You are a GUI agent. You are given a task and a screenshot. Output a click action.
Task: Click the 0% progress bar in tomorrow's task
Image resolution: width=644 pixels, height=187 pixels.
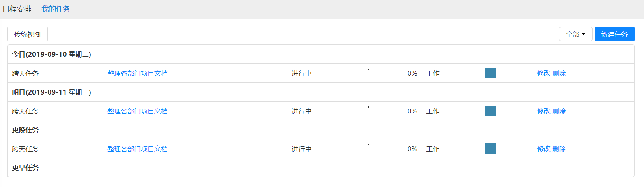pyautogui.click(x=392, y=111)
